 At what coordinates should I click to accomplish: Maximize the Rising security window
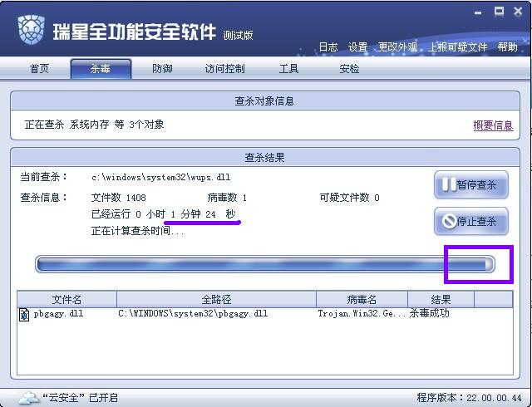[x=499, y=12]
